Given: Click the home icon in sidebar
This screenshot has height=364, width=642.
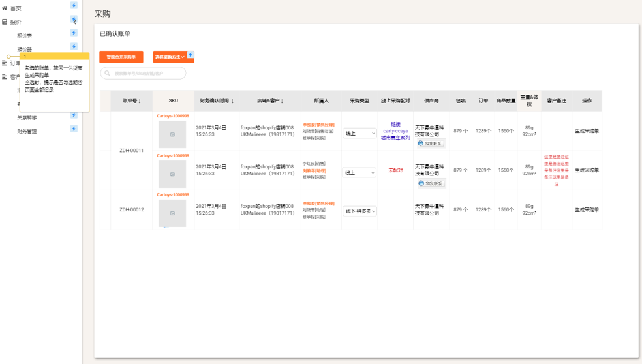Looking at the screenshot, I should tap(5, 8).
